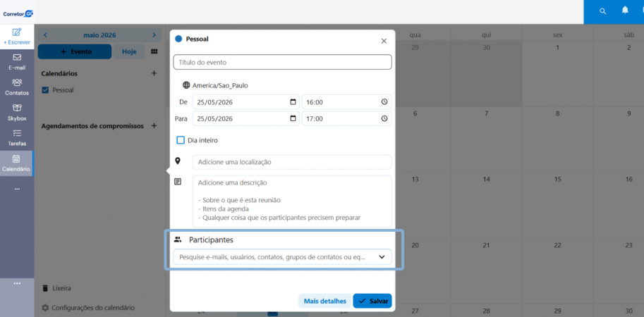Screen dimensions: 644x317
Task: Click the 17:00 end time field
Action: point(346,118)
